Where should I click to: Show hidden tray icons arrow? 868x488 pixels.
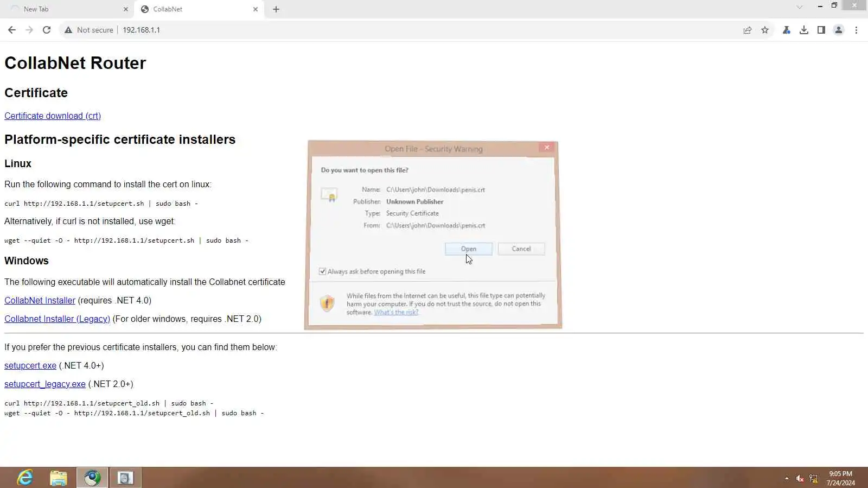click(787, 478)
